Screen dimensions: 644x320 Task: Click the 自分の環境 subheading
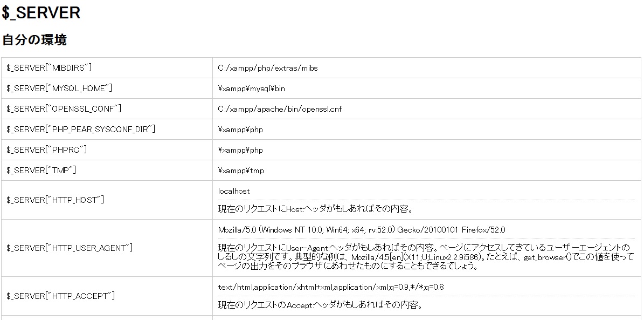(x=34, y=40)
